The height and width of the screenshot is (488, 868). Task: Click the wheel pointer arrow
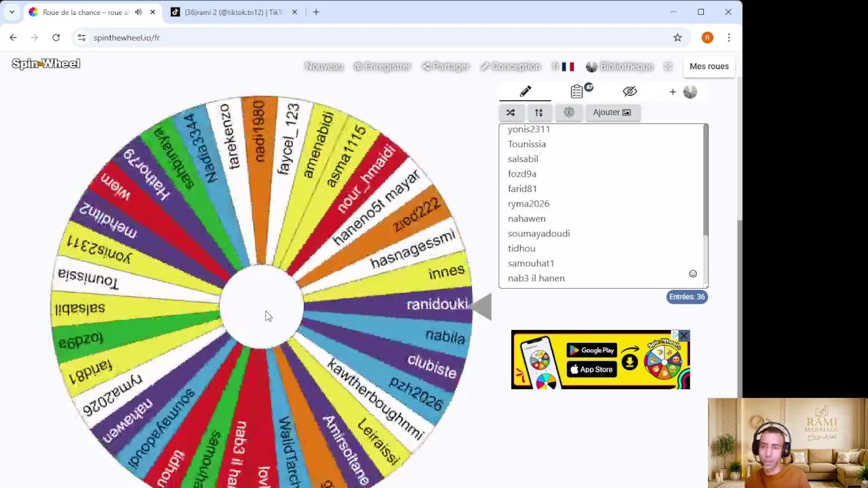481,307
